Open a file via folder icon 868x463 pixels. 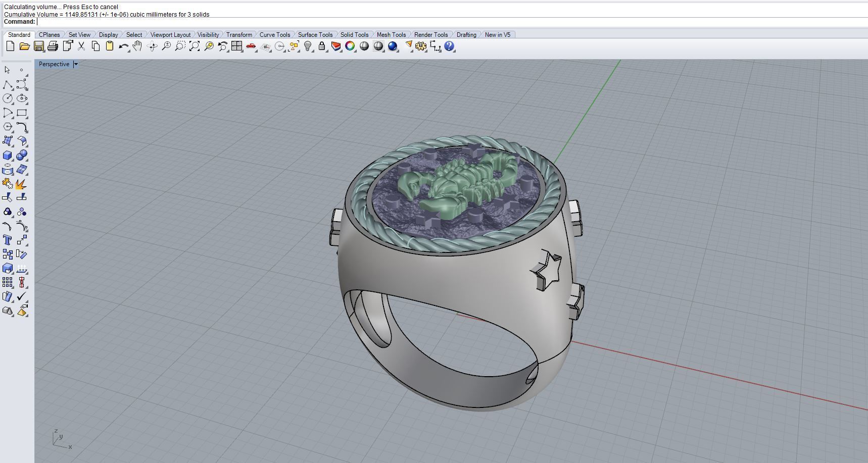point(24,46)
